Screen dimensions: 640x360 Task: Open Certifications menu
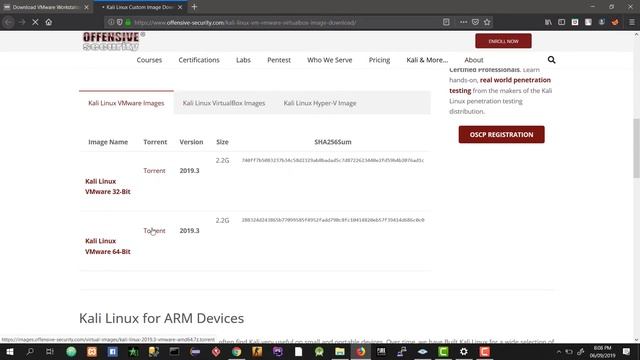[199, 60]
